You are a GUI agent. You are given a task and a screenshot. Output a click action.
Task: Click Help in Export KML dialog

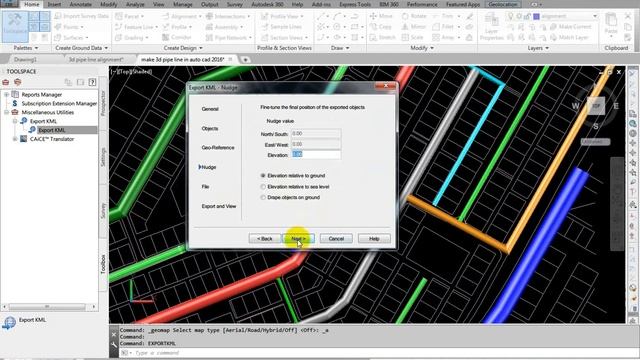(x=374, y=238)
